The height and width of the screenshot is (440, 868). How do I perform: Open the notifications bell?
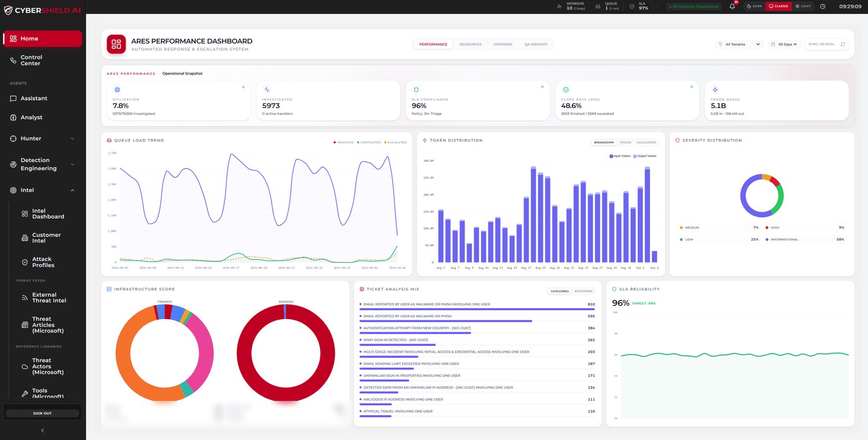coord(732,6)
